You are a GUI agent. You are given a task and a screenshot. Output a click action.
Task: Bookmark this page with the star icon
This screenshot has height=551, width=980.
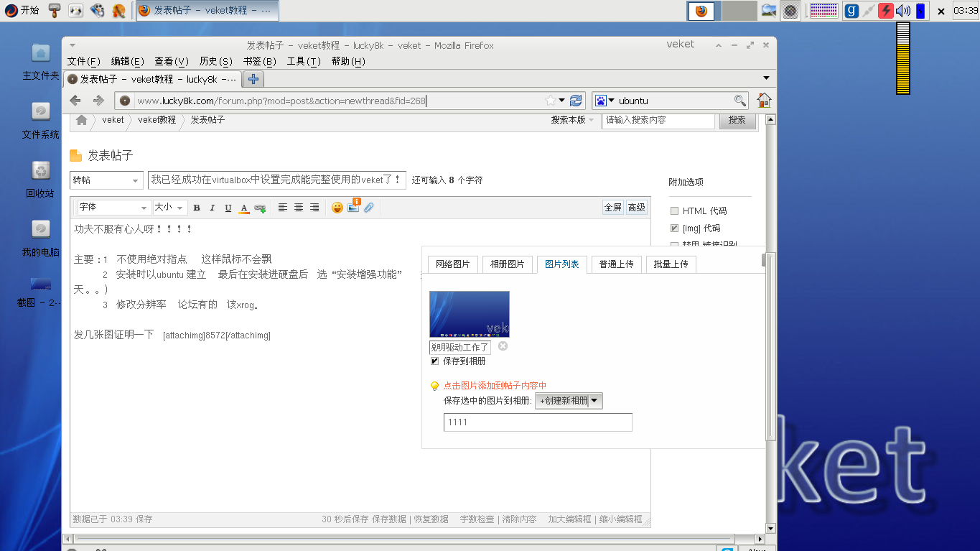coord(550,101)
